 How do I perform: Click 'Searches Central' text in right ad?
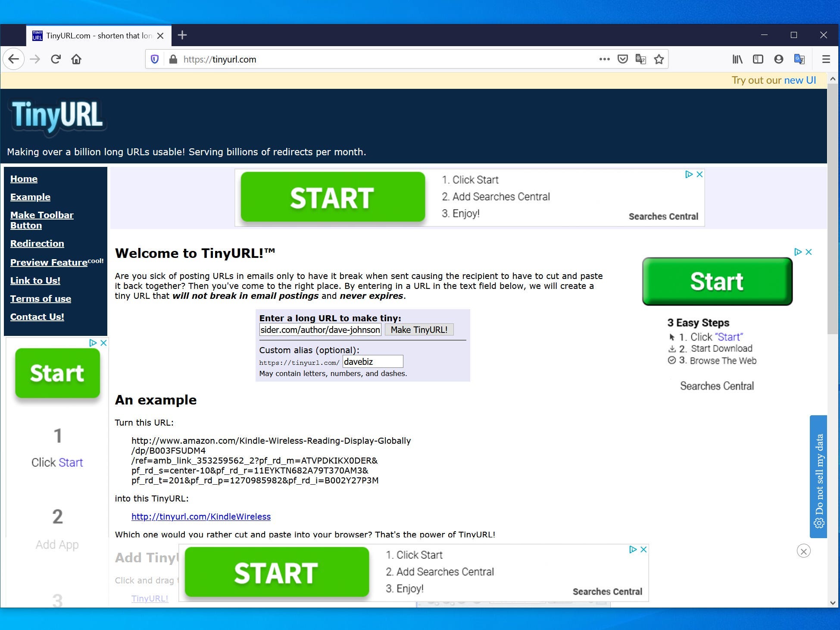coord(717,386)
